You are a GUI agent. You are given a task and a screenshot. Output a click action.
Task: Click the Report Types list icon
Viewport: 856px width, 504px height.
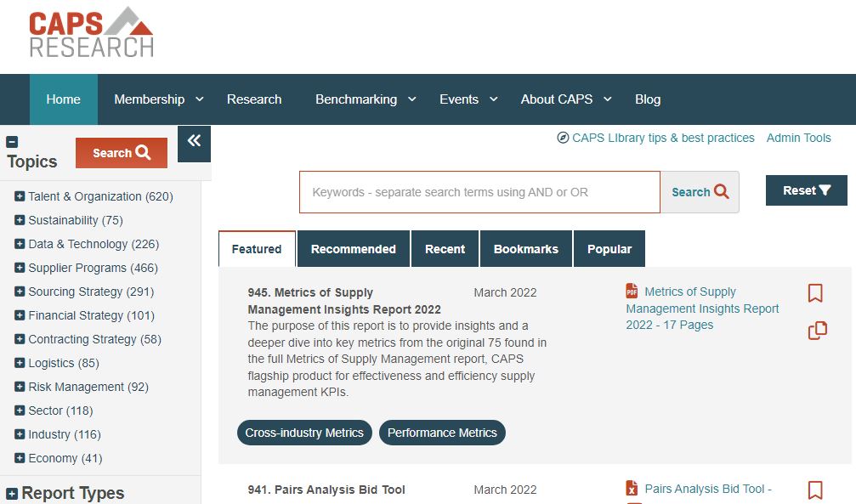pyautogui.click(x=12, y=490)
